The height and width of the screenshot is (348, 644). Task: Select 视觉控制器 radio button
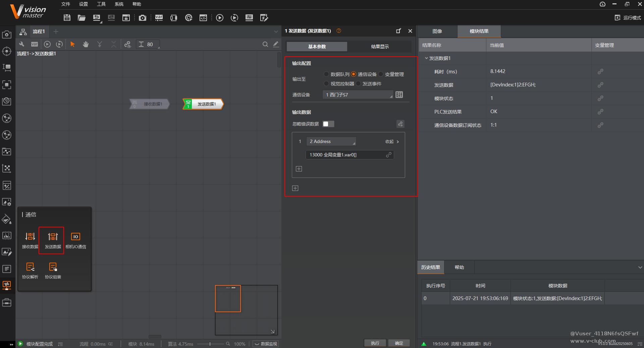(326, 83)
